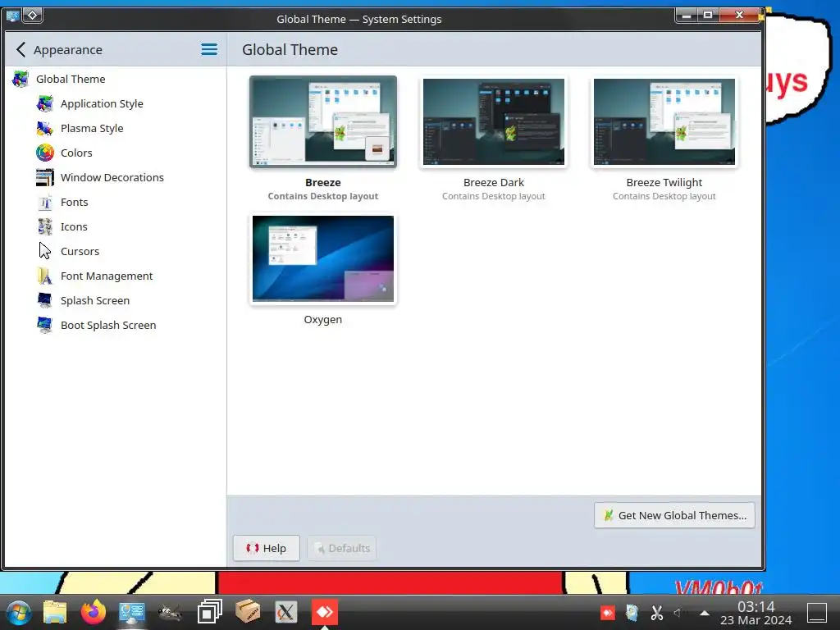Screen dimensions: 840x630
Task: Click the tray icon left of scissors
Action: 632,612
